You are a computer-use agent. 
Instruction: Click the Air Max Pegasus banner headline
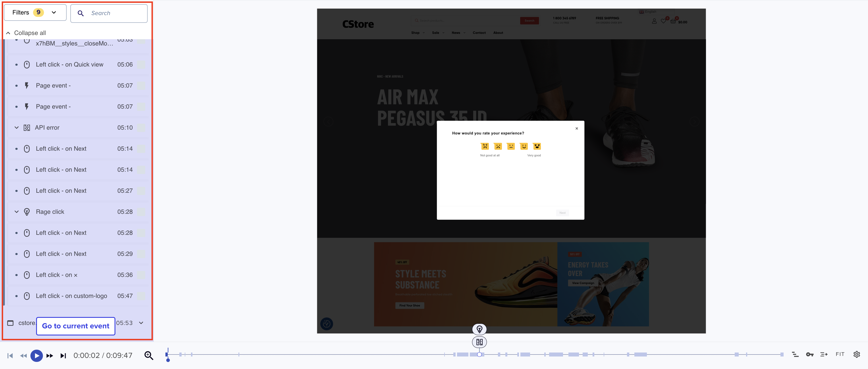pos(432,107)
